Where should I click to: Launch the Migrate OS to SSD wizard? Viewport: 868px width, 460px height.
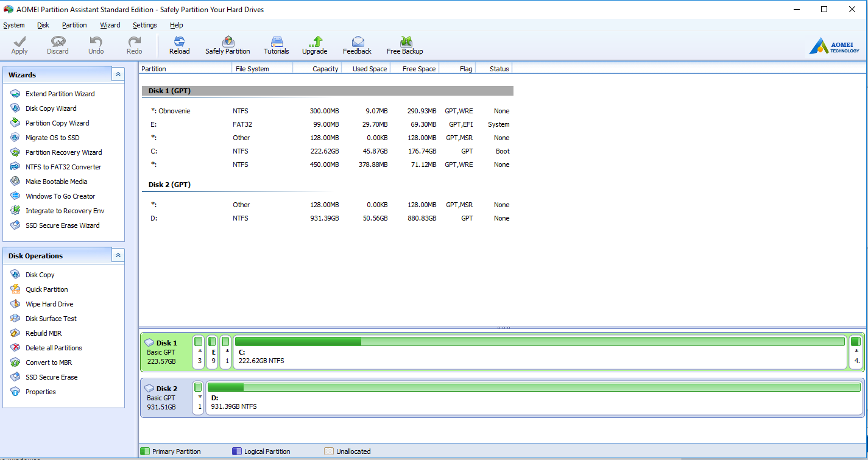pos(52,138)
